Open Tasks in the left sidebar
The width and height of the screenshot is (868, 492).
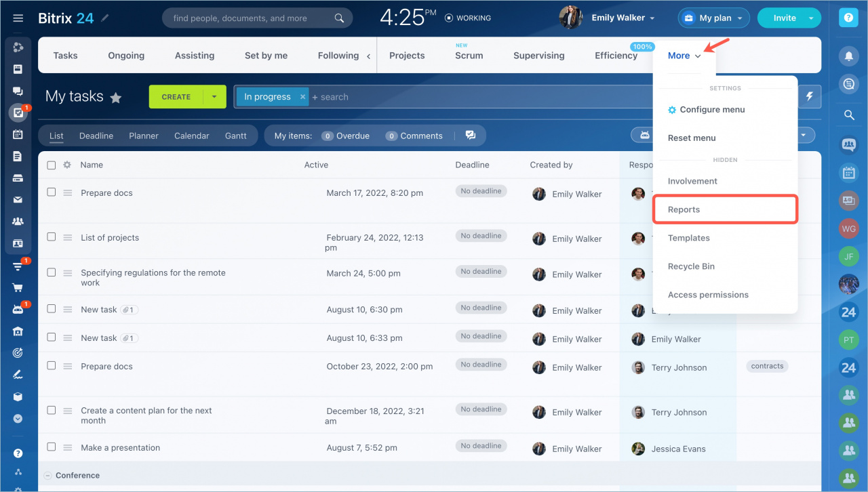18,113
